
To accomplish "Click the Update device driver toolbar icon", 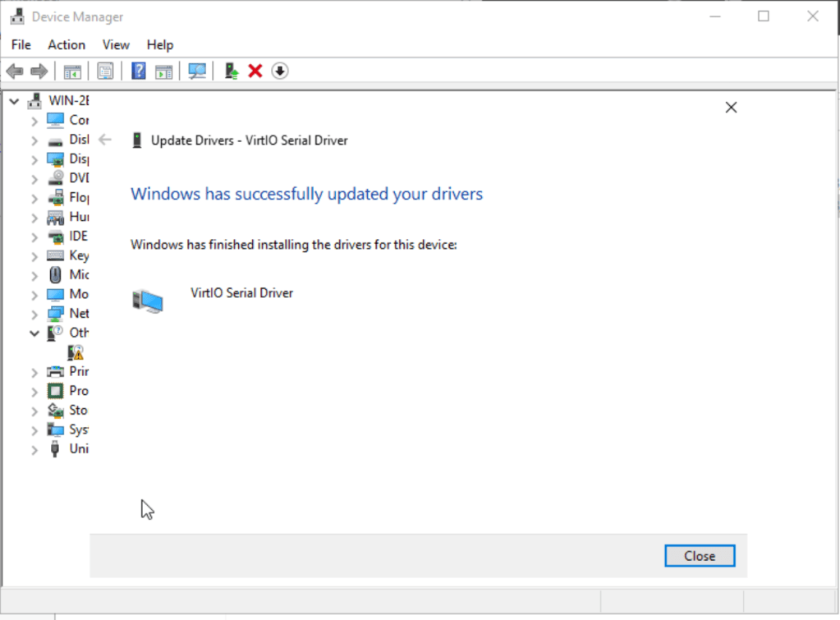I will point(232,71).
